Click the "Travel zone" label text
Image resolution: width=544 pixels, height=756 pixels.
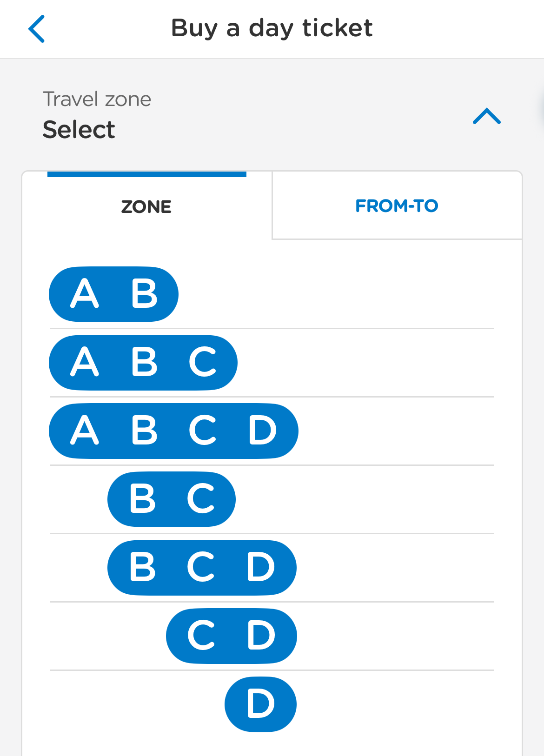97,99
